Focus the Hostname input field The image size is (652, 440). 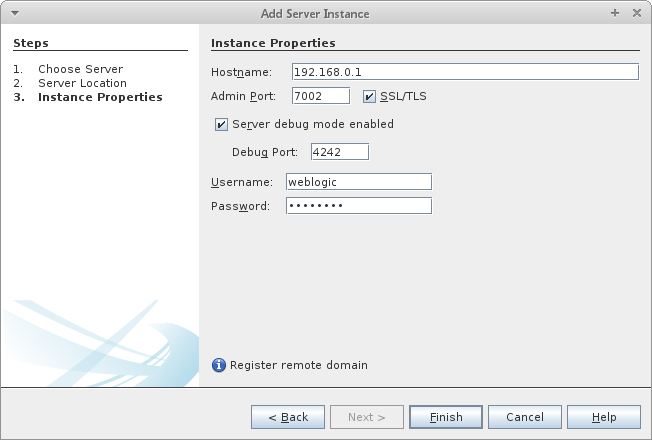(464, 72)
